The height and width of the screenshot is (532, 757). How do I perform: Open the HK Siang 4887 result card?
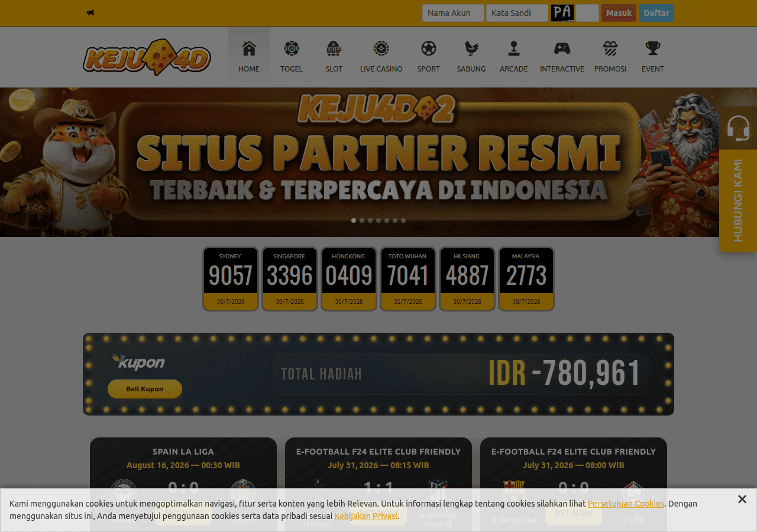[467, 279]
